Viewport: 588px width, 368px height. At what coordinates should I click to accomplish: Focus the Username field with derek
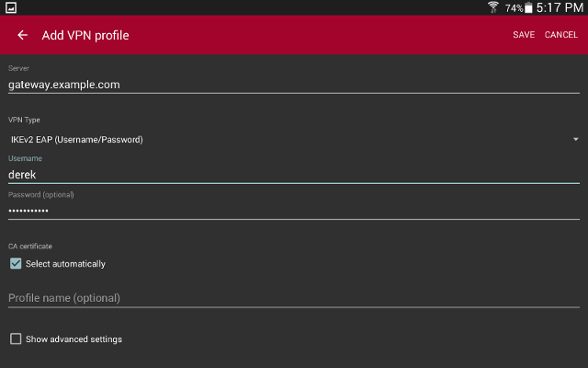pyautogui.click(x=294, y=175)
